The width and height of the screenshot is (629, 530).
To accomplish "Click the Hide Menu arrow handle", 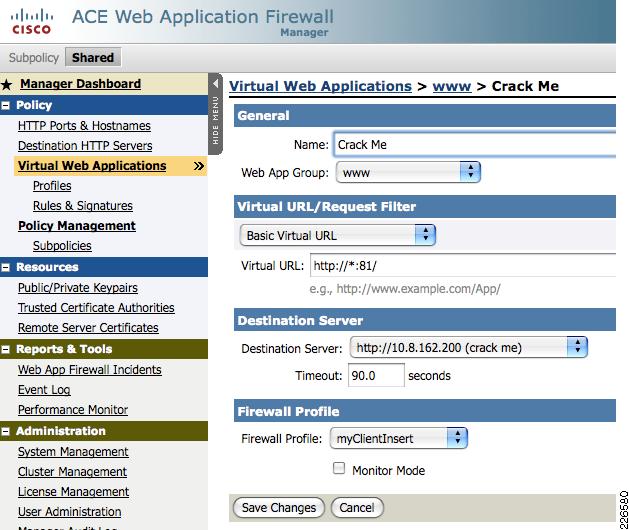I will (x=215, y=114).
